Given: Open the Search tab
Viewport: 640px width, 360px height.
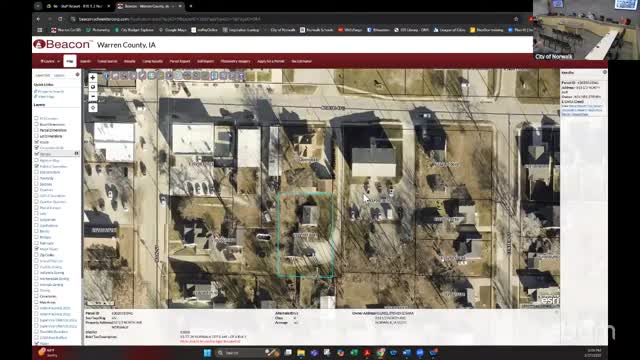Looking at the screenshot, I should 85,61.
